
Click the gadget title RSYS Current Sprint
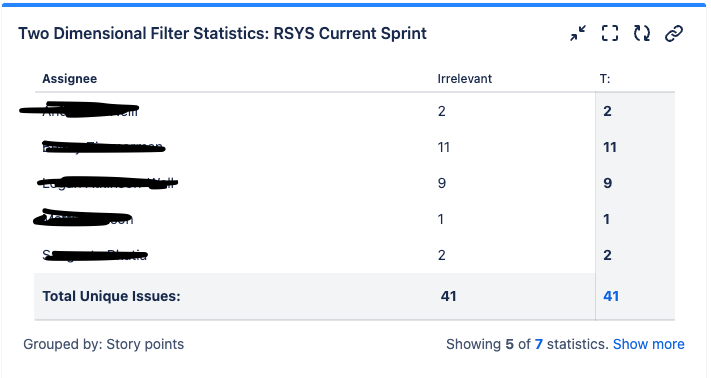pos(222,33)
